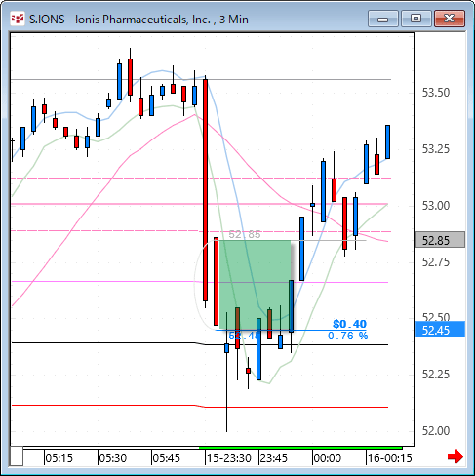
Task: Click the 05:30 time axis label
Action: pos(112,458)
